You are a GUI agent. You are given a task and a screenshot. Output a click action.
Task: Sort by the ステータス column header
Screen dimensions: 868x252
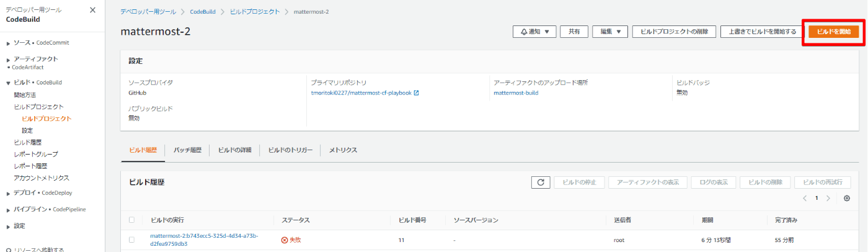point(296,220)
